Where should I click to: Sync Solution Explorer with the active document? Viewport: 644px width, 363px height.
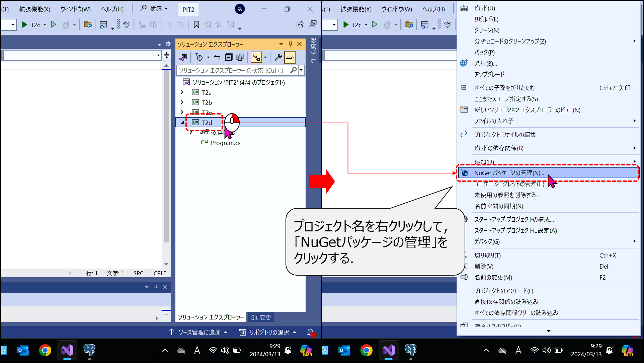point(217,58)
